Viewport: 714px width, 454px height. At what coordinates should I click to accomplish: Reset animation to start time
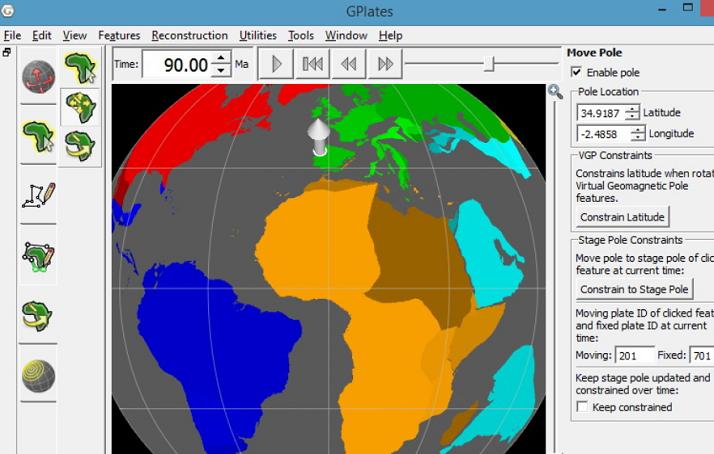tap(312, 64)
